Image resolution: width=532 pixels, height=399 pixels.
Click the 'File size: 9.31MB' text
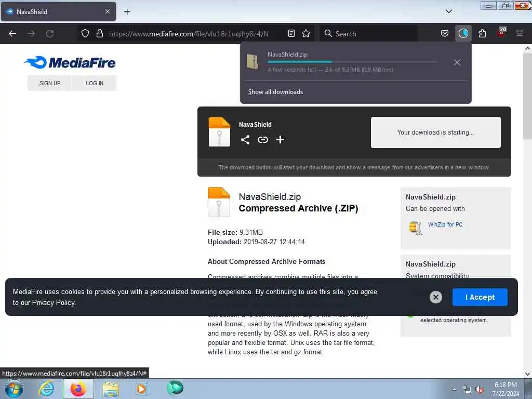click(x=235, y=232)
